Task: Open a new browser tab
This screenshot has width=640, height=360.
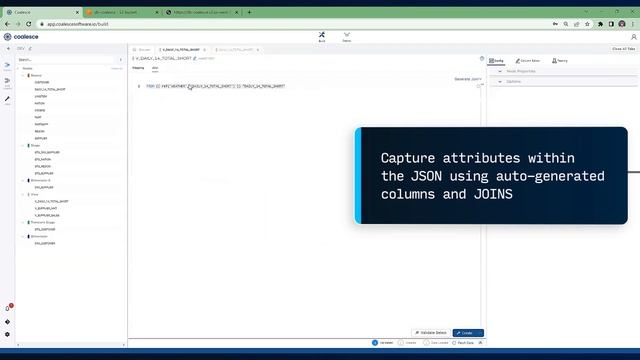Action: click(249, 12)
